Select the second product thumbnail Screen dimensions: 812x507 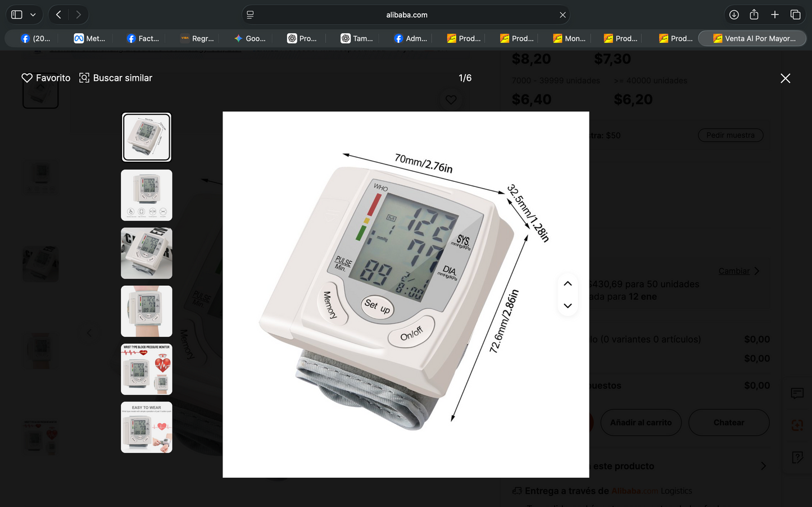point(147,195)
